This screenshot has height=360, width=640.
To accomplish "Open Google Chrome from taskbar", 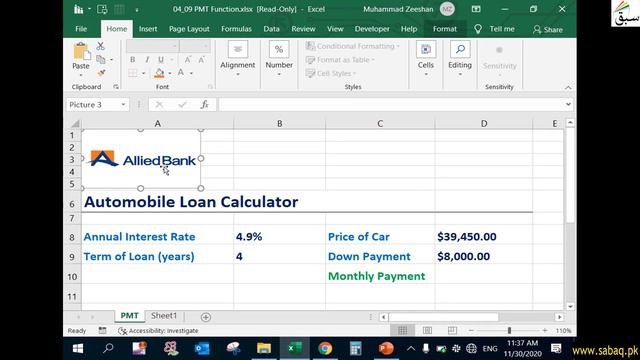I will click(x=325, y=349).
